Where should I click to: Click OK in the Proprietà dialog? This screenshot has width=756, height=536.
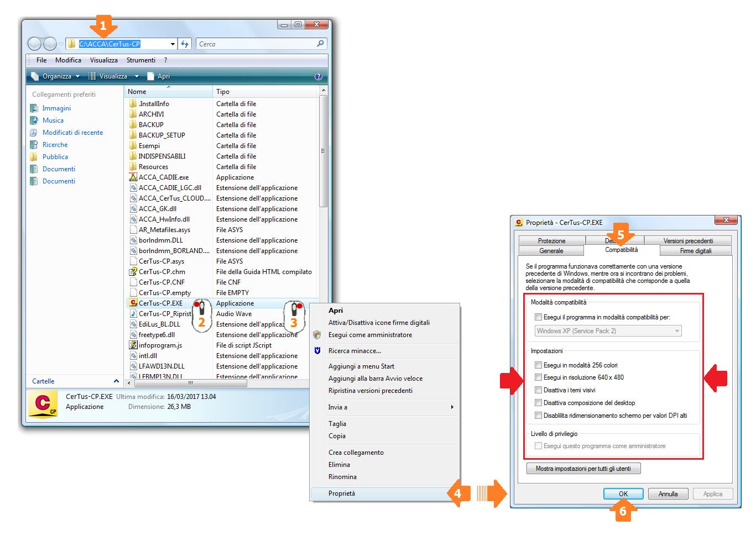click(x=623, y=494)
